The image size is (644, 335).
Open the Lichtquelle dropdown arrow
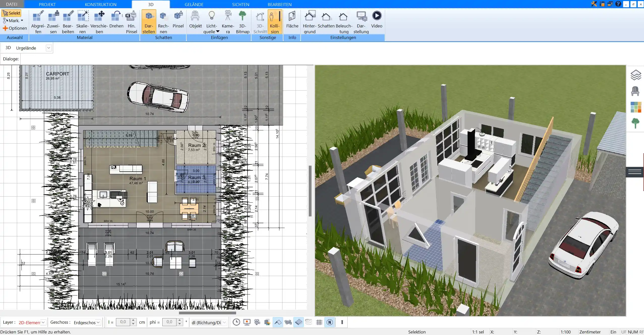click(x=218, y=31)
